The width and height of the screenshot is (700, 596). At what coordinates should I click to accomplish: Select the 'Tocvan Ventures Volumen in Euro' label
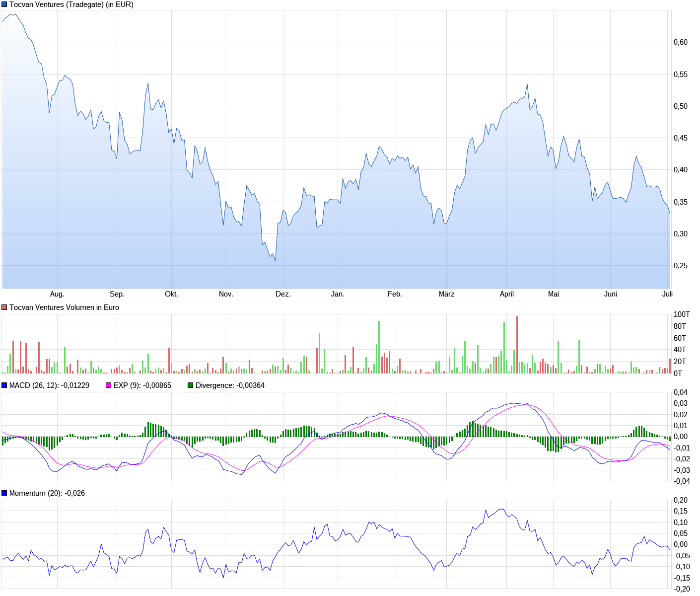coord(65,307)
